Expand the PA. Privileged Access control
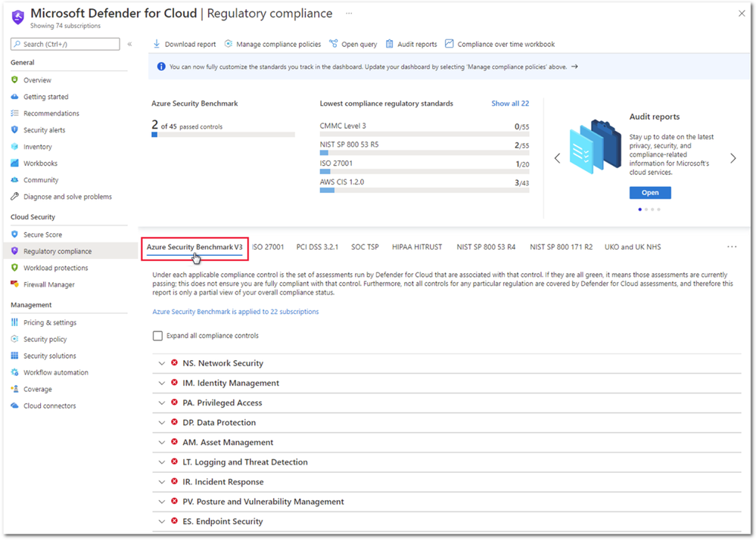Viewport: 756px width, 541px height. click(x=161, y=403)
